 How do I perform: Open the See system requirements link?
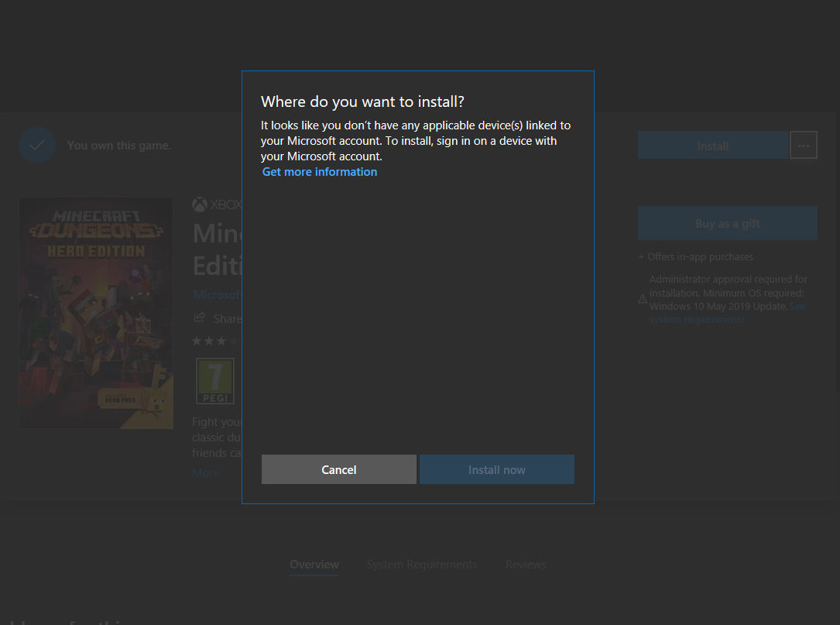coord(727,313)
